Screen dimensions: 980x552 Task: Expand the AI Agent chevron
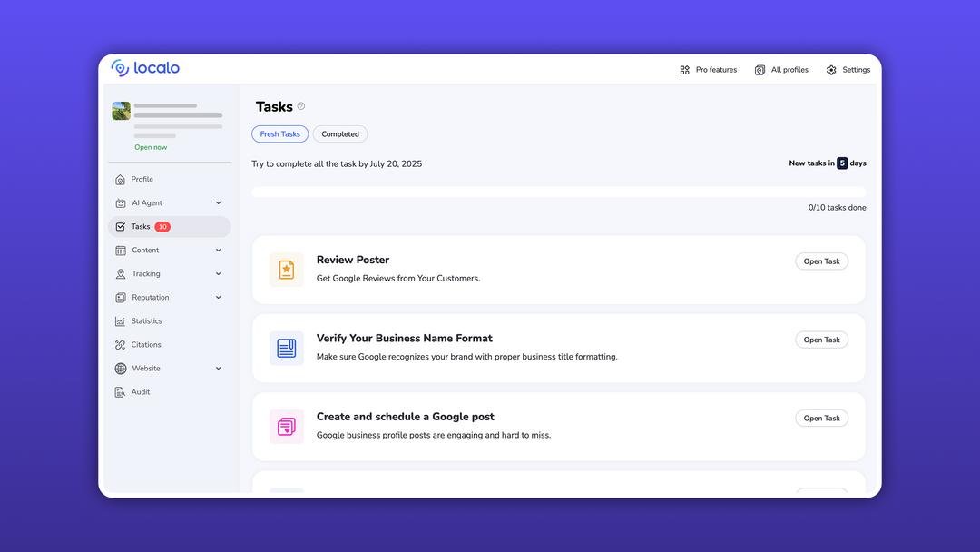[x=218, y=203]
